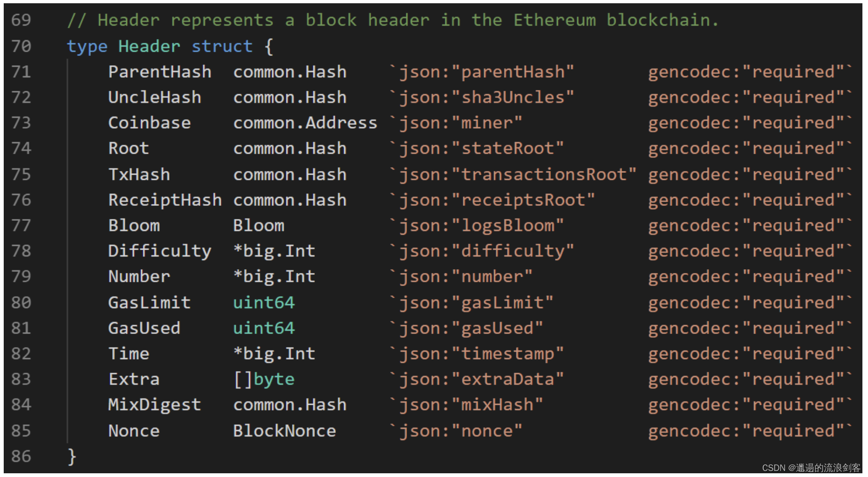Click the MixDigest field name
The width and height of the screenshot is (868, 477).
(155, 405)
